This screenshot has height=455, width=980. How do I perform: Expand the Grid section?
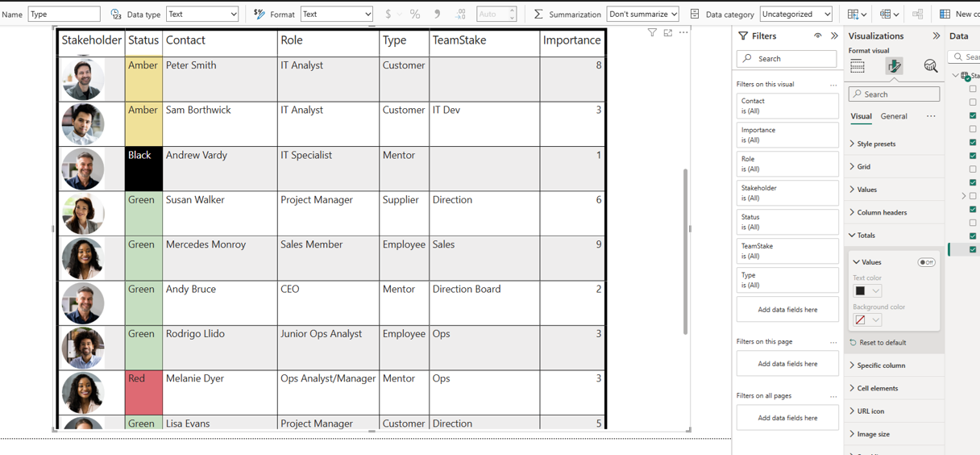[895, 167]
